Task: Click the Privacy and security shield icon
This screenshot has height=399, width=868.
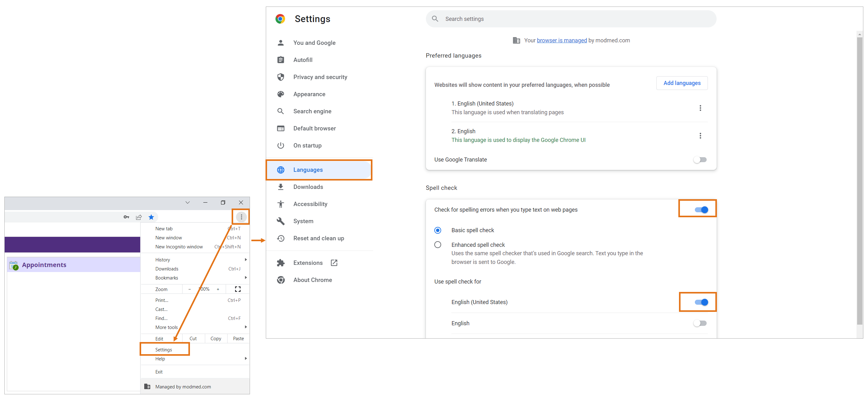Action: coord(281,77)
